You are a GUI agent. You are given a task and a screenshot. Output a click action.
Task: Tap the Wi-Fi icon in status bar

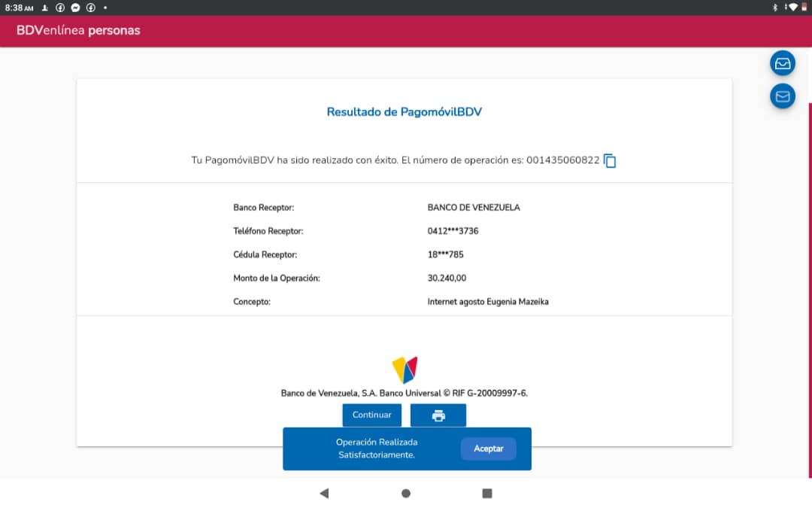(793, 8)
